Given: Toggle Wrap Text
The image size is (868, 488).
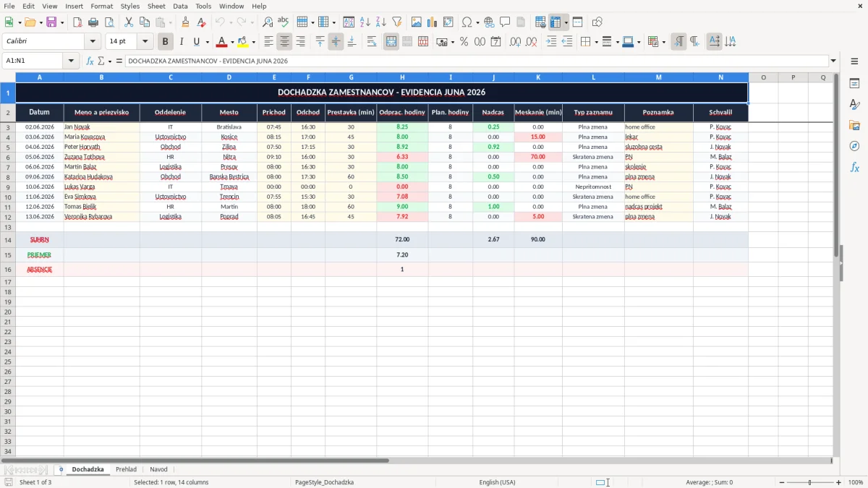Looking at the screenshot, I should (371, 42).
